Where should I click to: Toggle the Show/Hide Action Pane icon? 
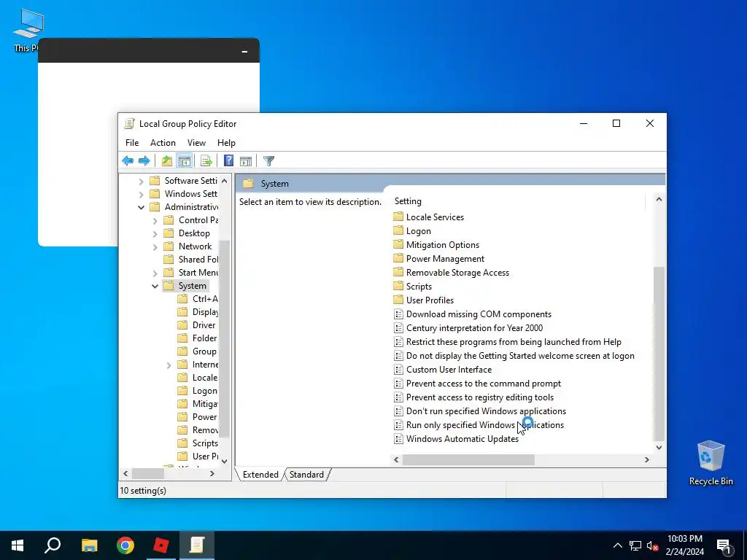[246, 161]
